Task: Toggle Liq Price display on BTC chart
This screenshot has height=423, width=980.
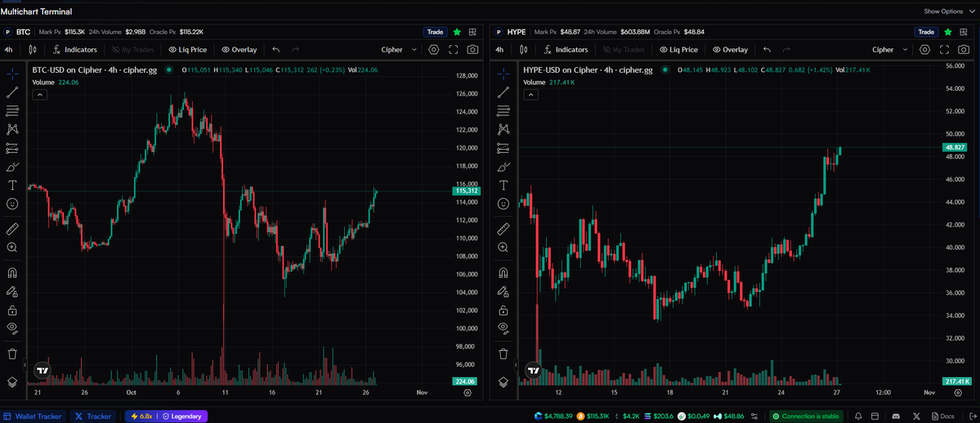Action: click(187, 50)
